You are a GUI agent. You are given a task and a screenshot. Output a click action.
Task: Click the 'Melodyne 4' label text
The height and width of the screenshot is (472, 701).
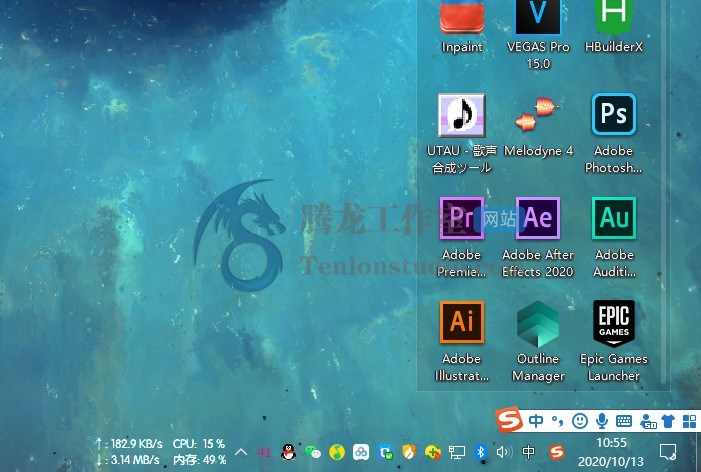pos(538,151)
